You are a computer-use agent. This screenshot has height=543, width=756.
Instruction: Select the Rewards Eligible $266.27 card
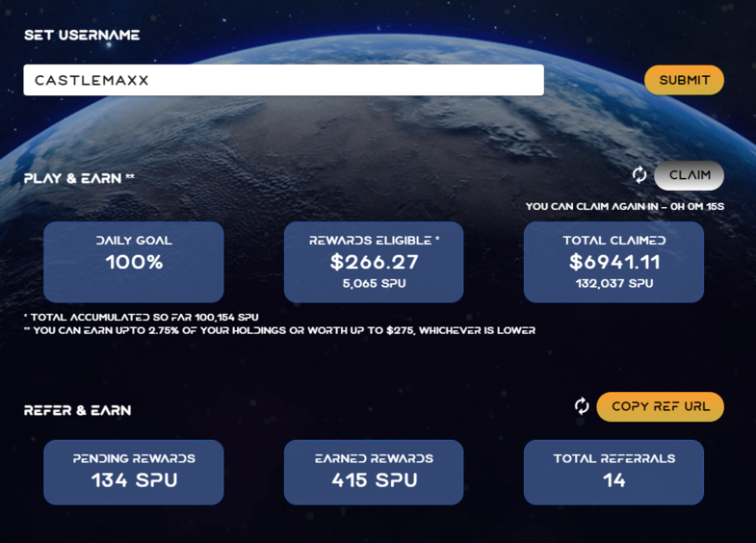tap(374, 262)
